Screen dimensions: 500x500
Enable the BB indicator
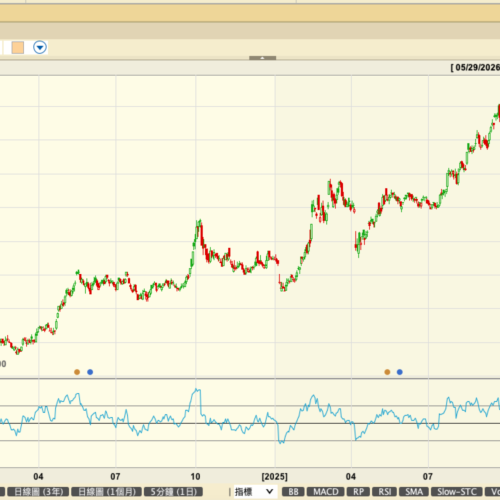[293, 492]
